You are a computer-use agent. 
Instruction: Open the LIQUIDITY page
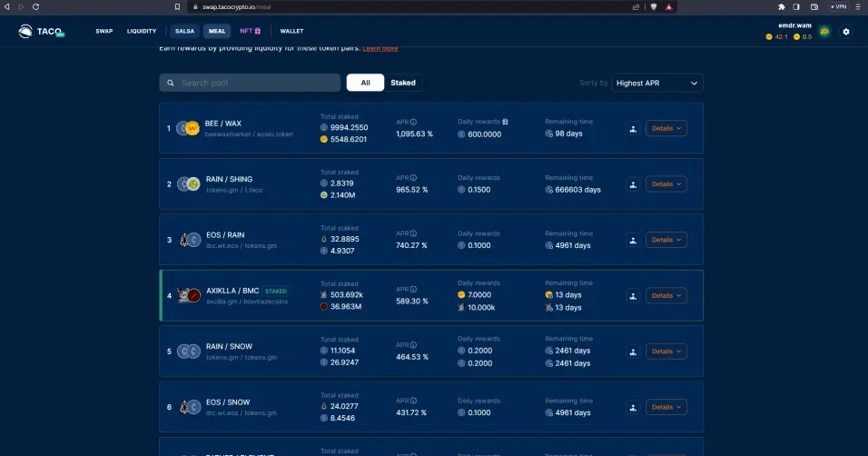142,32
